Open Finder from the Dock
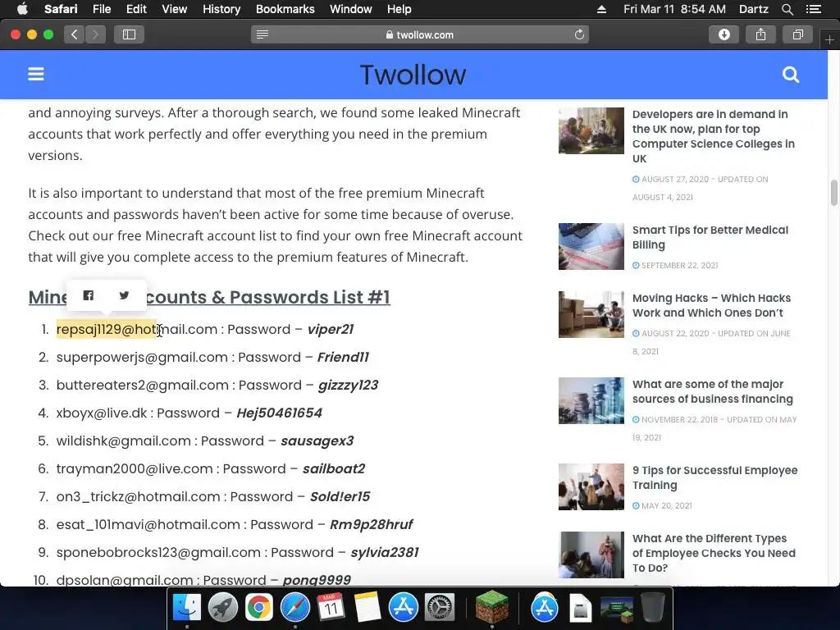840x630 pixels. 187,608
